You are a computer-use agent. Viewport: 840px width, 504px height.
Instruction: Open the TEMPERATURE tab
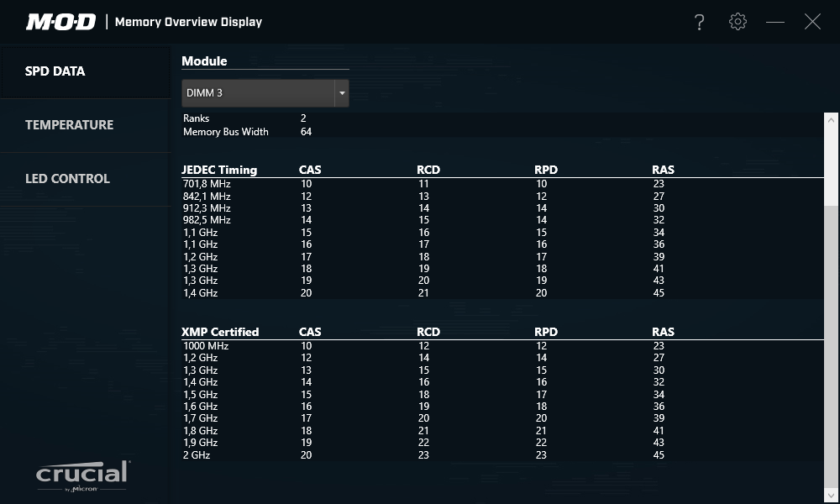[69, 125]
